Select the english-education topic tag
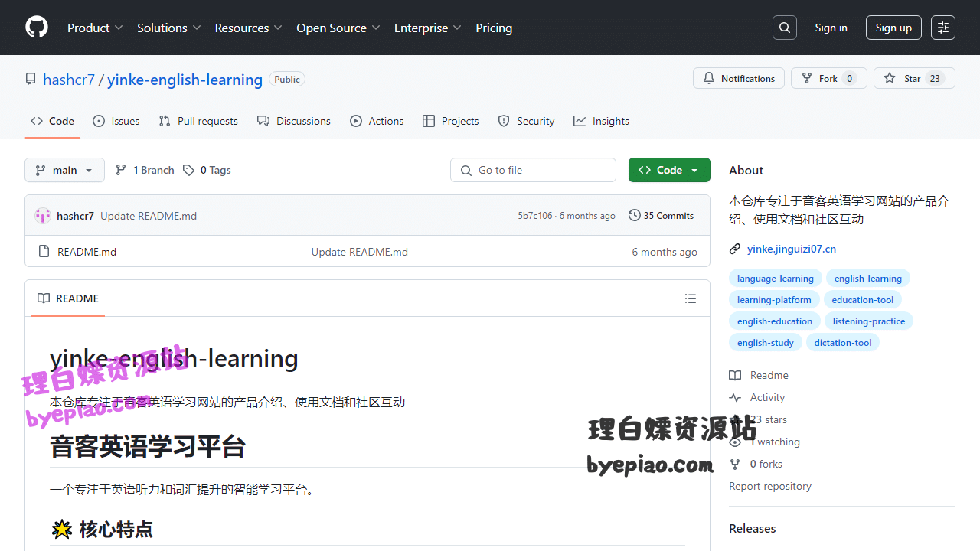Image resolution: width=980 pixels, height=551 pixels. click(x=775, y=321)
